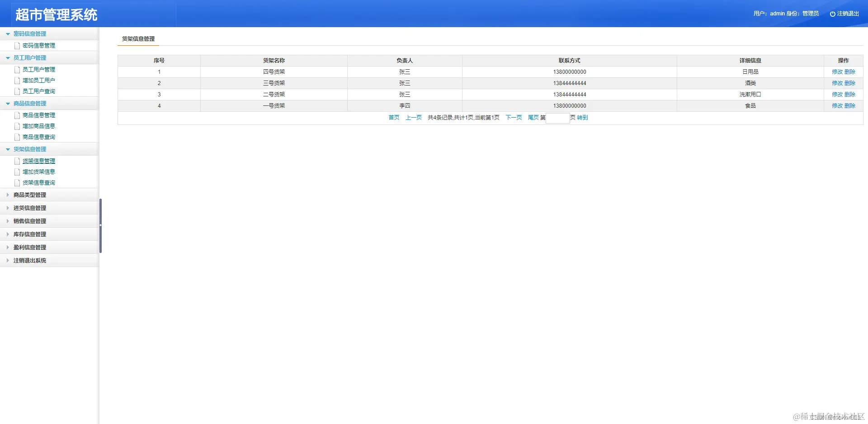Click 删除 for 二号货架 row

click(x=850, y=95)
